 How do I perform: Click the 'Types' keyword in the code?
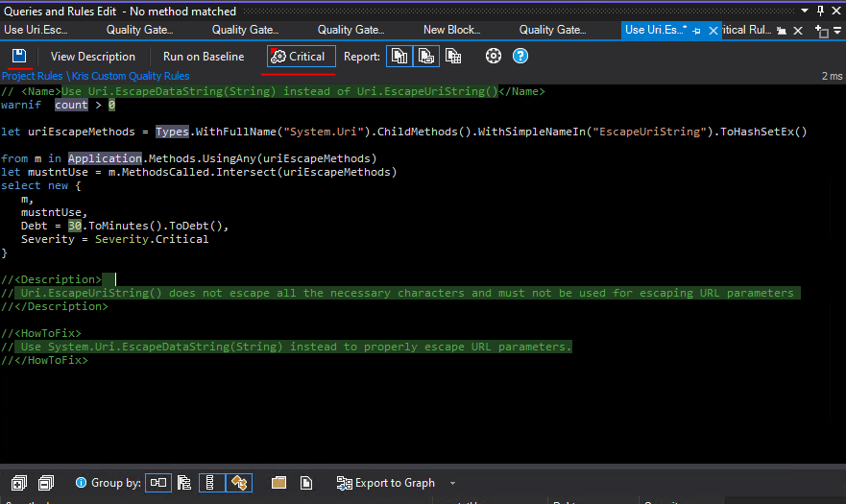tap(172, 132)
